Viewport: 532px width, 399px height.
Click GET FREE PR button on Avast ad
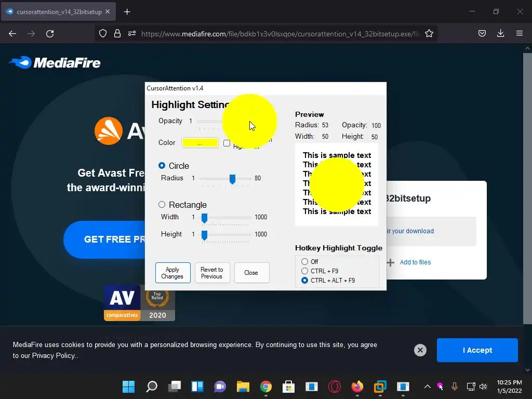point(104,240)
